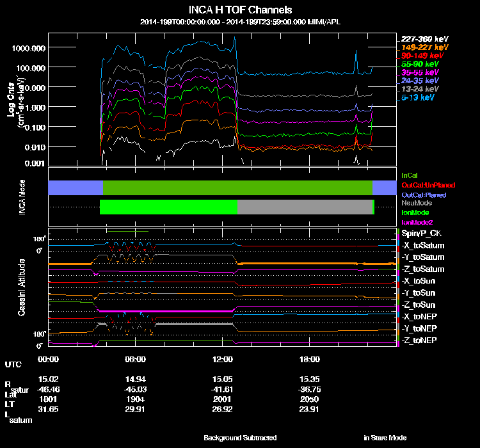Viewport: 480px width, 448px height.
Task: Select the 149-227 keV legend label
Action: [x=424, y=47]
